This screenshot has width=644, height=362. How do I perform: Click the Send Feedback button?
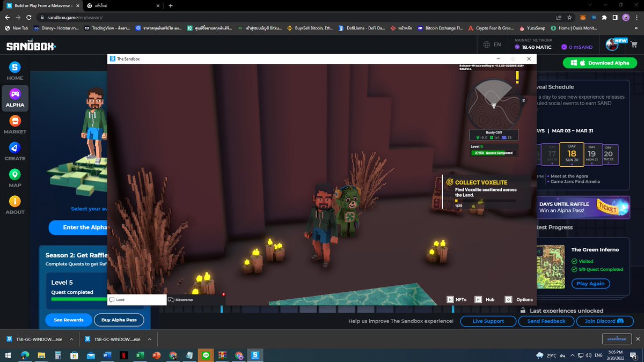point(546,321)
